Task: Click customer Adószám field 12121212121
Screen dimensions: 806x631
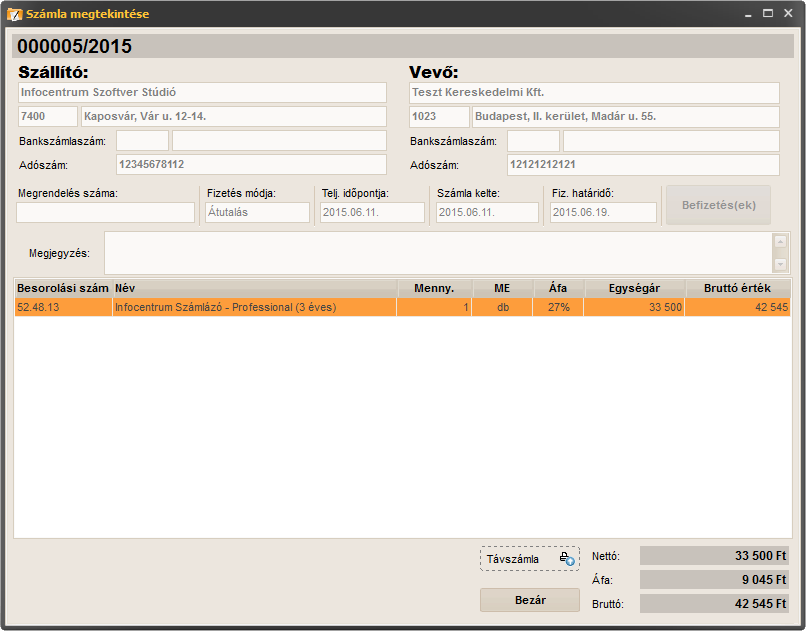Action: point(643,165)
